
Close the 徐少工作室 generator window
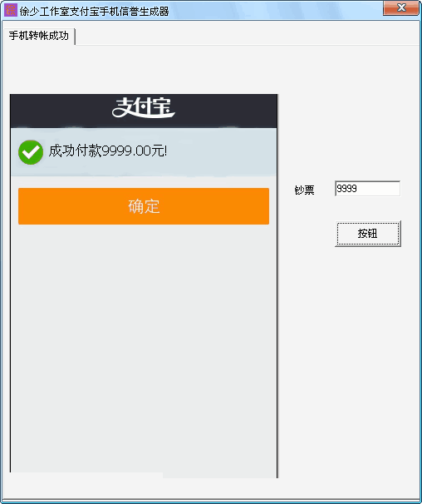coord(400,8)
